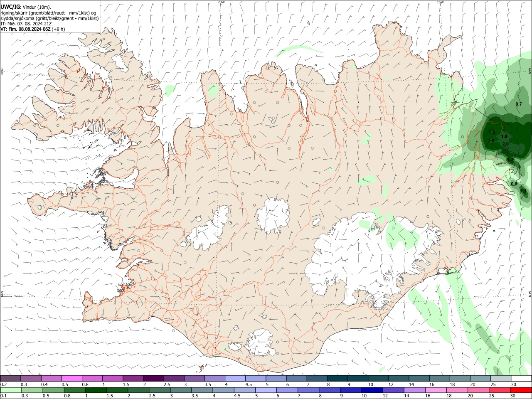The height and width of the screenshot is (399, 532).
Task: Pick the bright pink 0.5 swatch in the top legend row
Action: [71, 378]
